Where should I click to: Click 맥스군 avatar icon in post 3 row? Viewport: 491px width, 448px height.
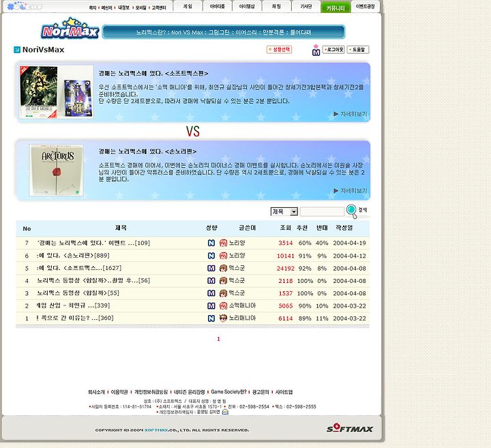(x=223, y=293)
